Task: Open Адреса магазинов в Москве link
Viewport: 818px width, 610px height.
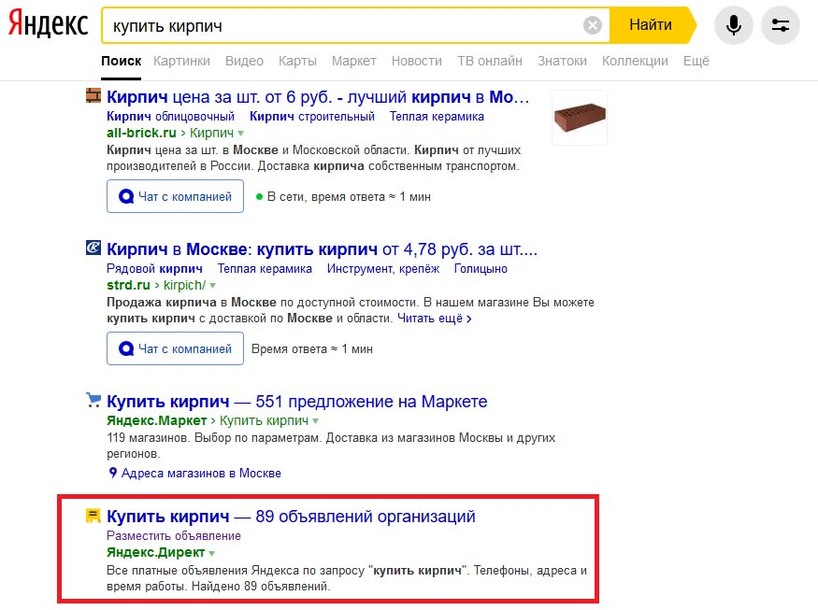Action: [x=201, y=473]
